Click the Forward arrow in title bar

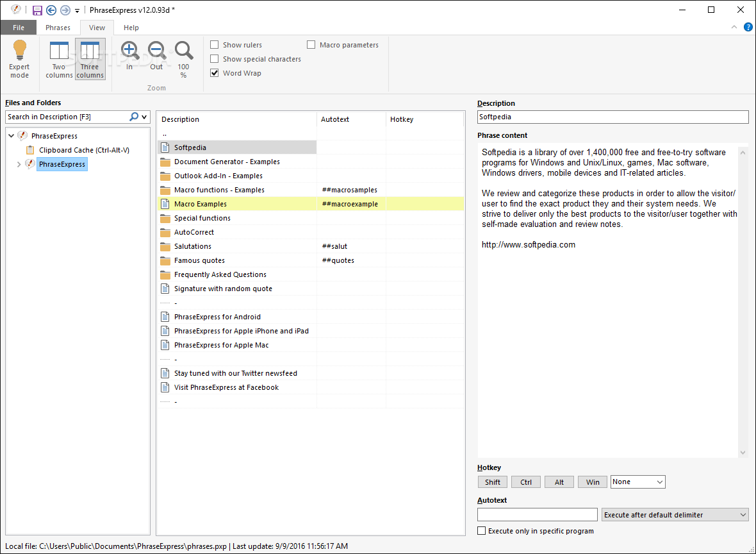coord(65,10)
